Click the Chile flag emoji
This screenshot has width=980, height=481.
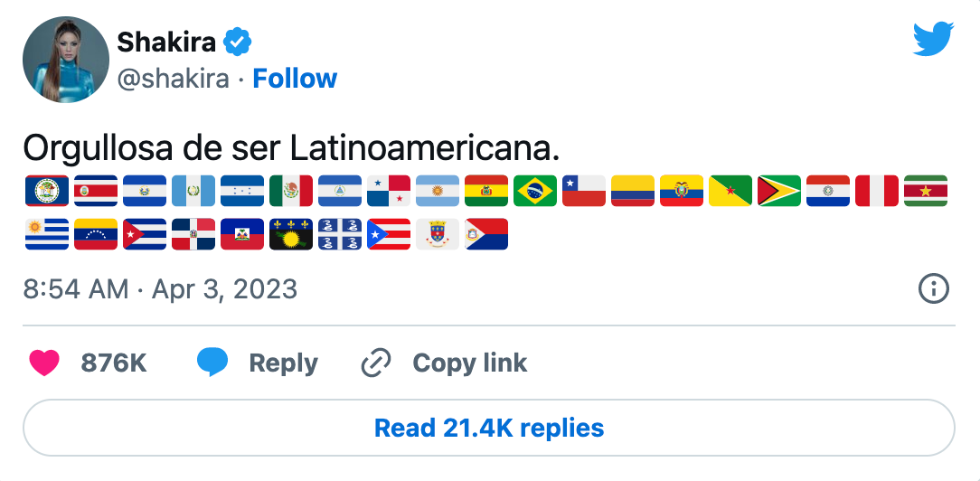[583, 191]
